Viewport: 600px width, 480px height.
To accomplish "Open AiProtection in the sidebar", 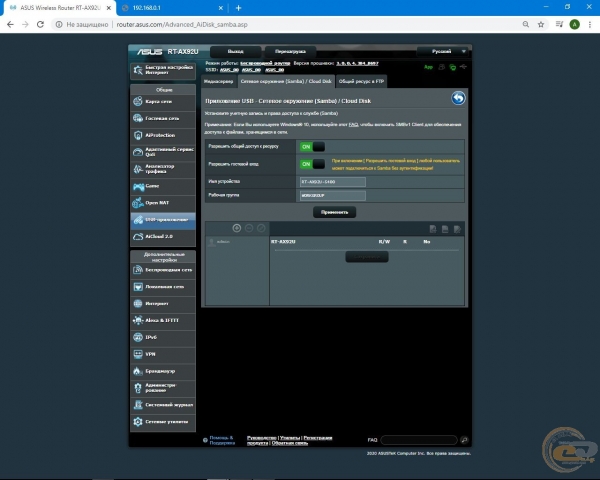I will pos(163,136).
